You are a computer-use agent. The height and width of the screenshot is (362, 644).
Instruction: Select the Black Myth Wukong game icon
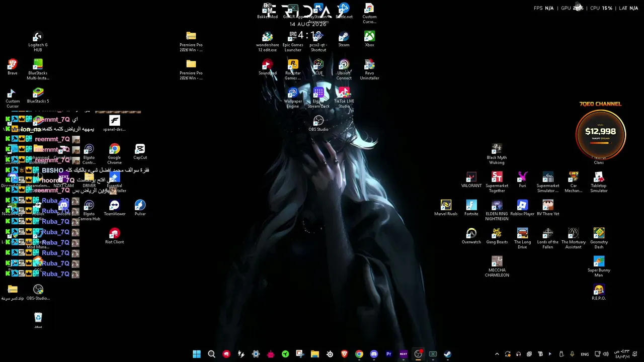(x=497, y=154)
